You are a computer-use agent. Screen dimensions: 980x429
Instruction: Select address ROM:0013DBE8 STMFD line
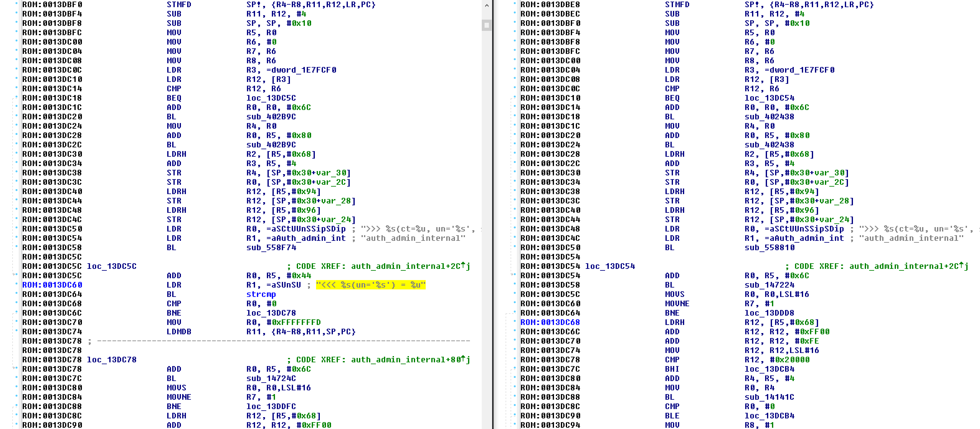[550, 5]
